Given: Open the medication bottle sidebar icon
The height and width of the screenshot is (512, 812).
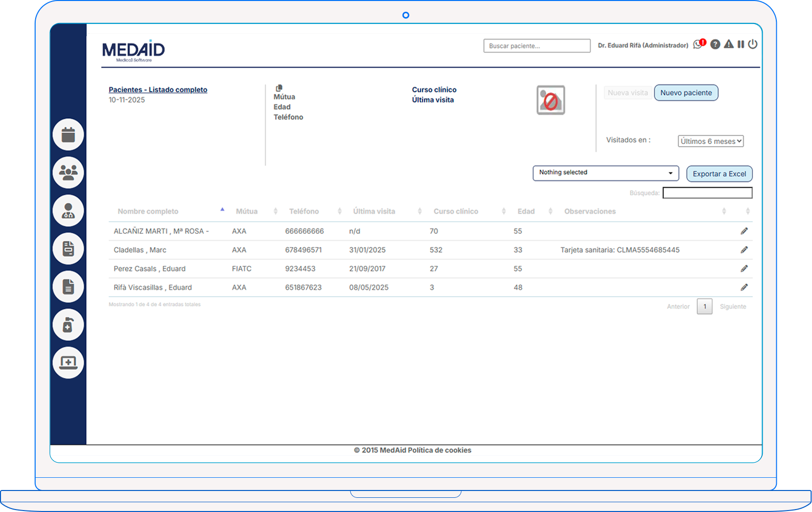Looking at the screenshot, I should pyautogui.click(x=68, y=325).
